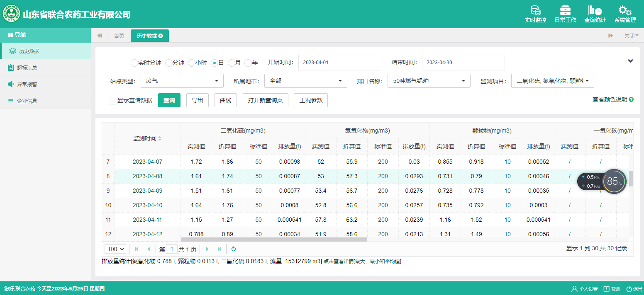This screenshot has height=295, width=644.
Task: Open the 查看颜色说明 link
Action: [x=610, y=99]
